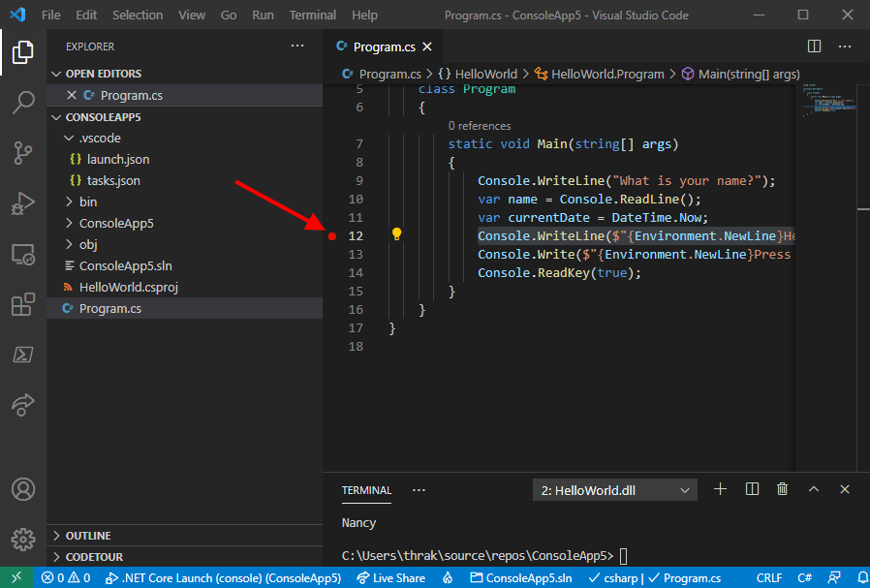Kill the terminal with the trash icon

click(x=782, y=489)
